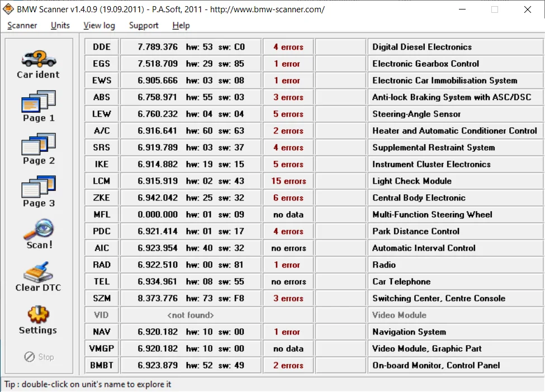Select the SZM unit button

click(102, 298)
